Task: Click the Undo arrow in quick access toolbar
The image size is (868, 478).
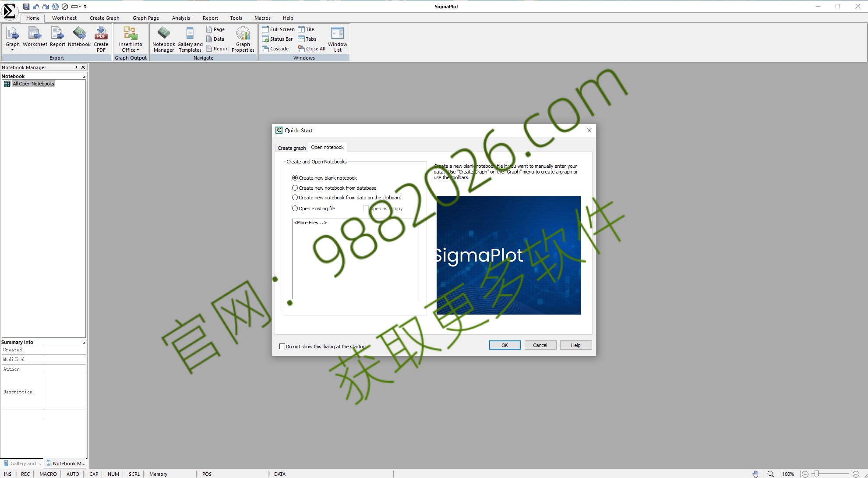Action: click(x=36, y=7)
